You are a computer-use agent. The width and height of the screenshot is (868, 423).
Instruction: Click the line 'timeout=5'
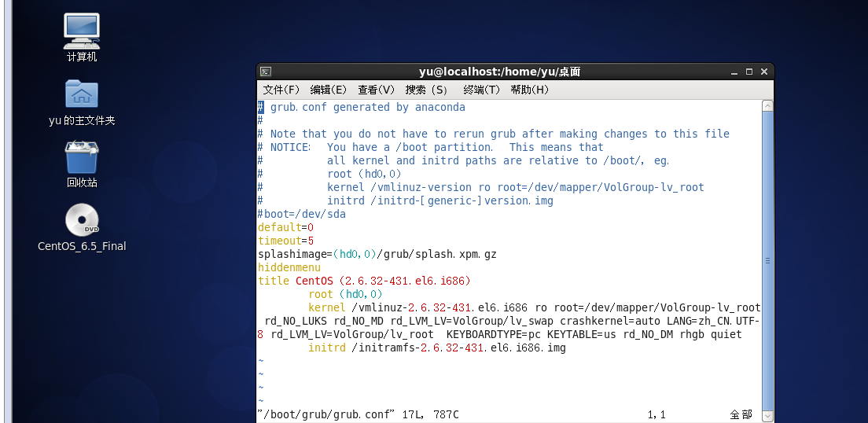coord(285,241)
